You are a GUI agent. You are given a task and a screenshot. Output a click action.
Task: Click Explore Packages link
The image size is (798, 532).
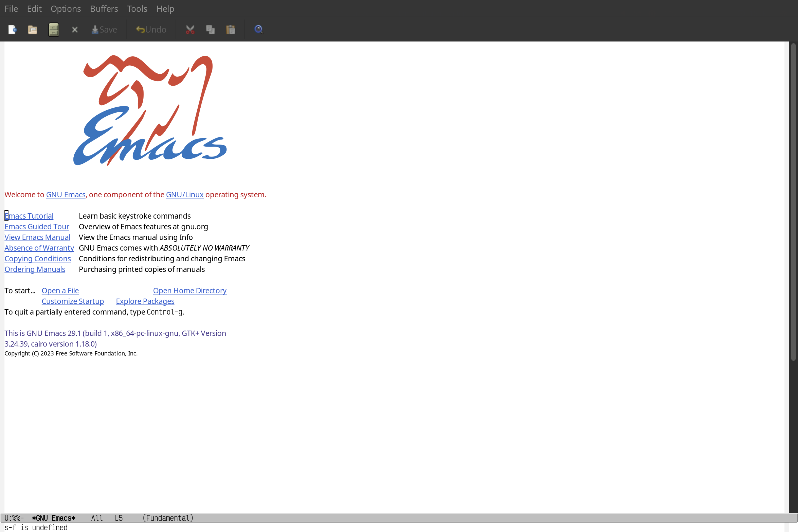[x=145, y=301]
